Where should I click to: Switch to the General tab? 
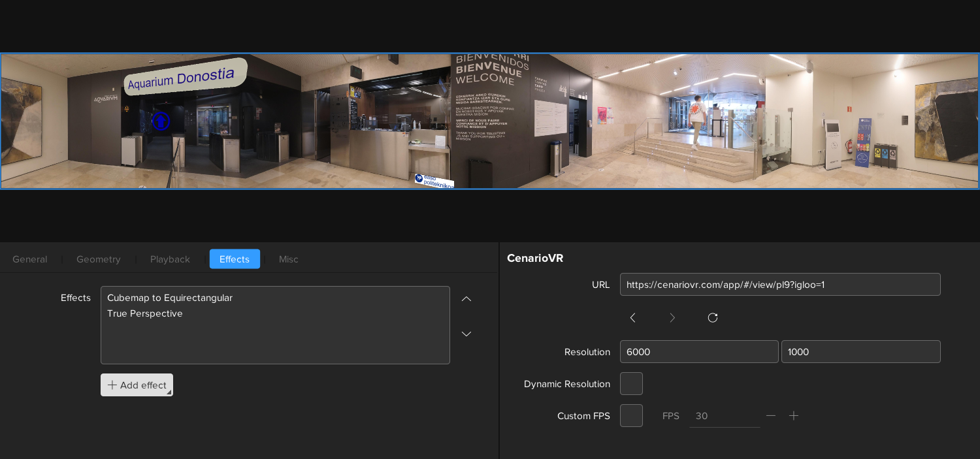(x=30, y=259)
